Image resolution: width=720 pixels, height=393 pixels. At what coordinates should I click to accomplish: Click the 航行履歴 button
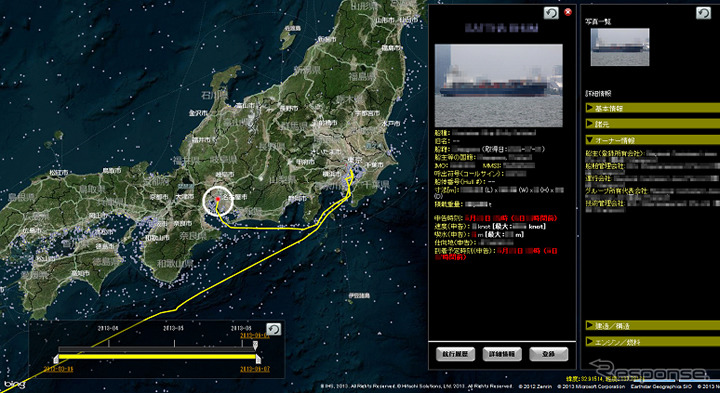tap(455, 354)
